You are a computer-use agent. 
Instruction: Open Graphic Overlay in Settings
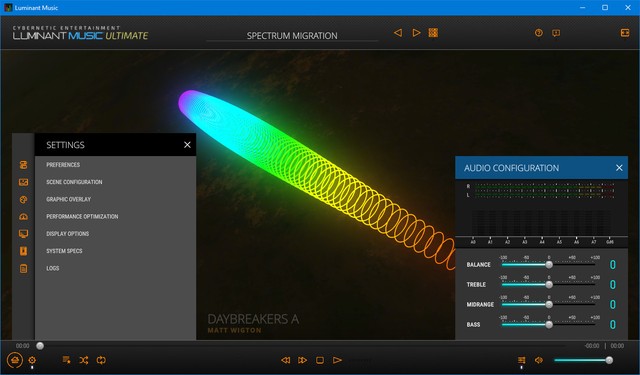tap(68, 199)
